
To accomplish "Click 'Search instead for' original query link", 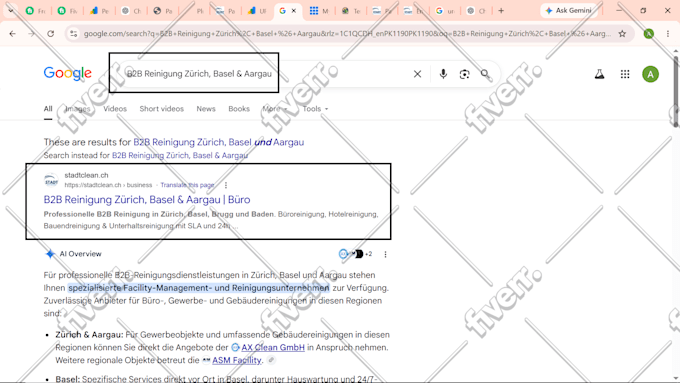I will tap(180, 155).
